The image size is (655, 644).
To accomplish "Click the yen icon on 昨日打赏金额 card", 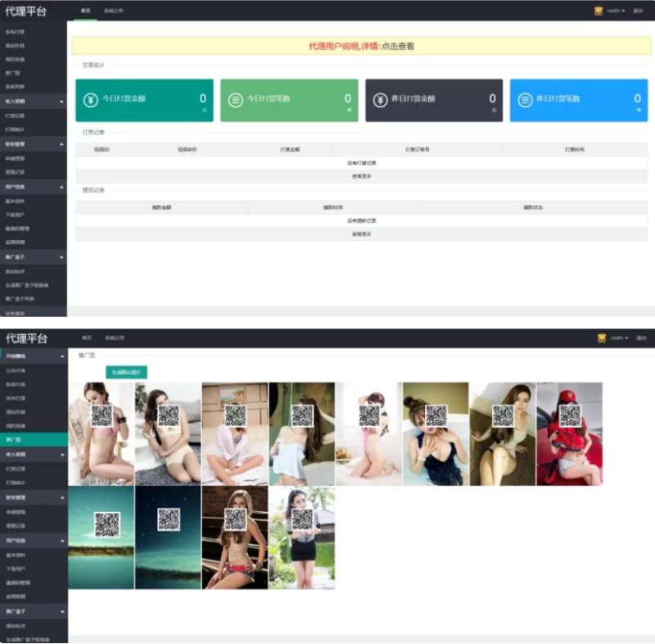I will coord(380,100).
